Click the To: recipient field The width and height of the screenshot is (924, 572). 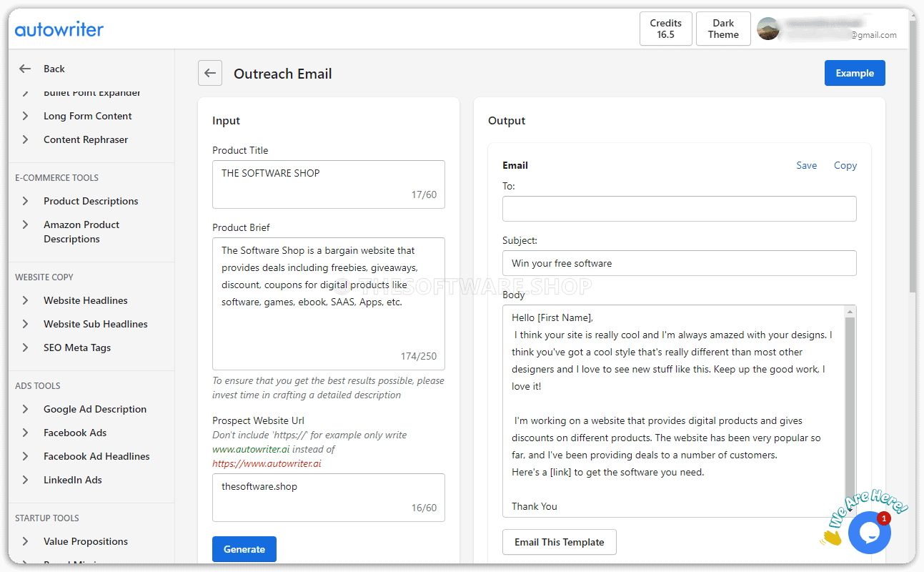click(680, 209)
